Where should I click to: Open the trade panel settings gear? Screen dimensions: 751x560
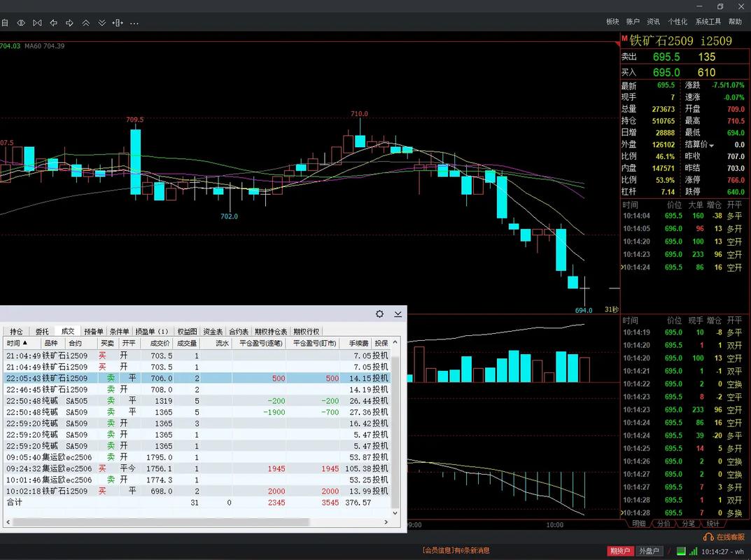tap(379, 314)
